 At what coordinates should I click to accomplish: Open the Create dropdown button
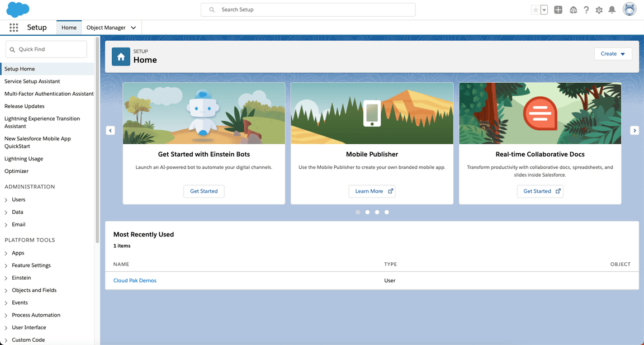click(x=613, y=54)
